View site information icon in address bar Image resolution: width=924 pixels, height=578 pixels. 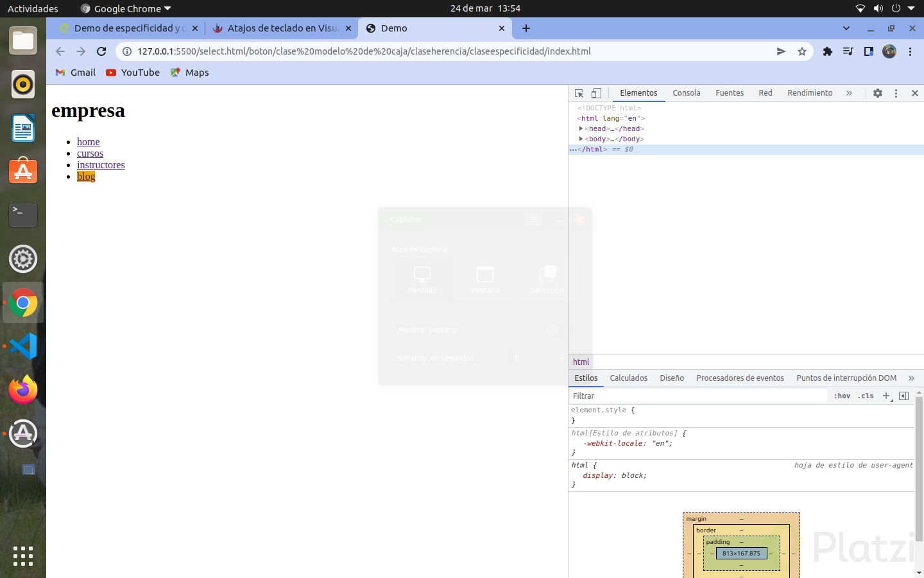[x=127, y=51]
